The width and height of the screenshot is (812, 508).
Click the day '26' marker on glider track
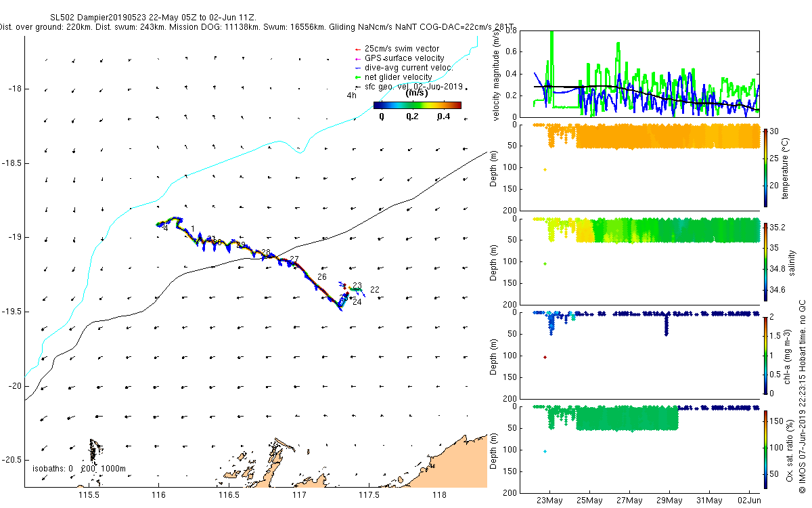coord(322,277)
